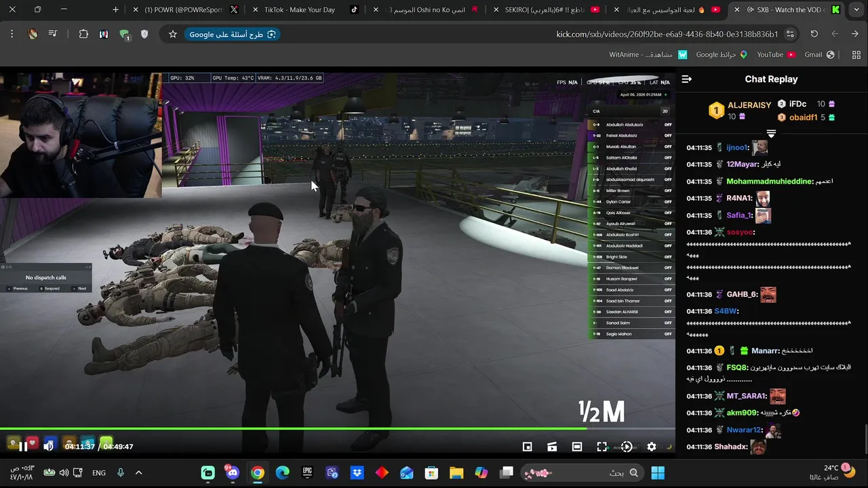
Task: Pause the Kick video playback
Action: [x=23, y=447]
